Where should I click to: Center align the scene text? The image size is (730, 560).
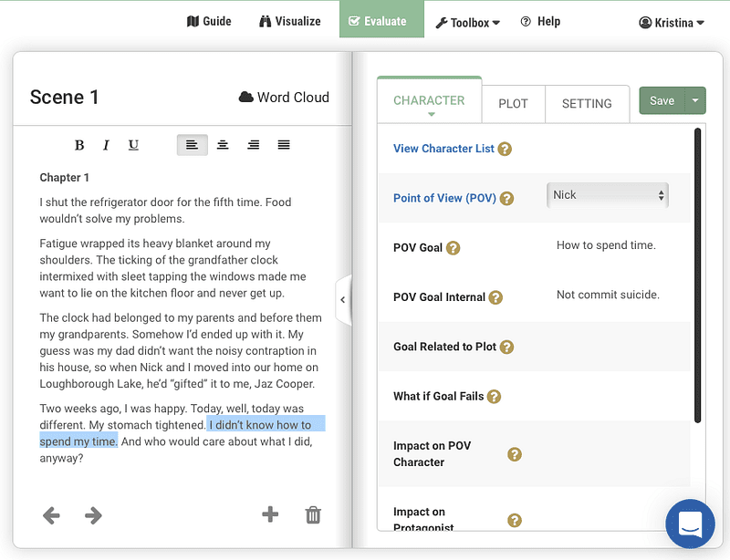pos(223,145)
